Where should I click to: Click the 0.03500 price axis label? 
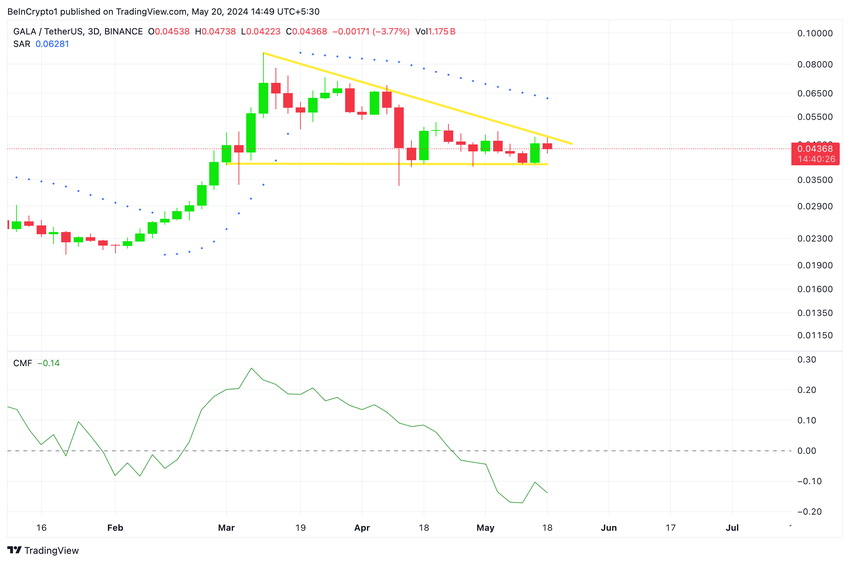pyautogui.click(x=815, y=180)
